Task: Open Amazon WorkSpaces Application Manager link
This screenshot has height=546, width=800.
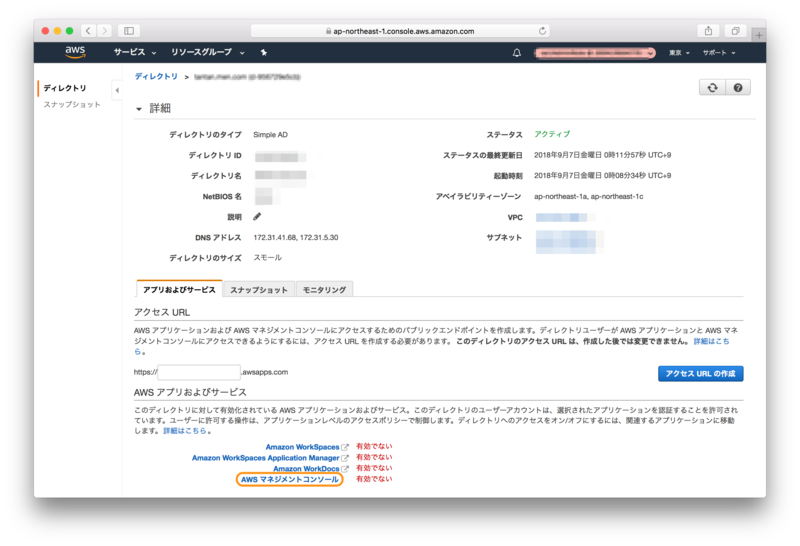Action: point(265,458)
